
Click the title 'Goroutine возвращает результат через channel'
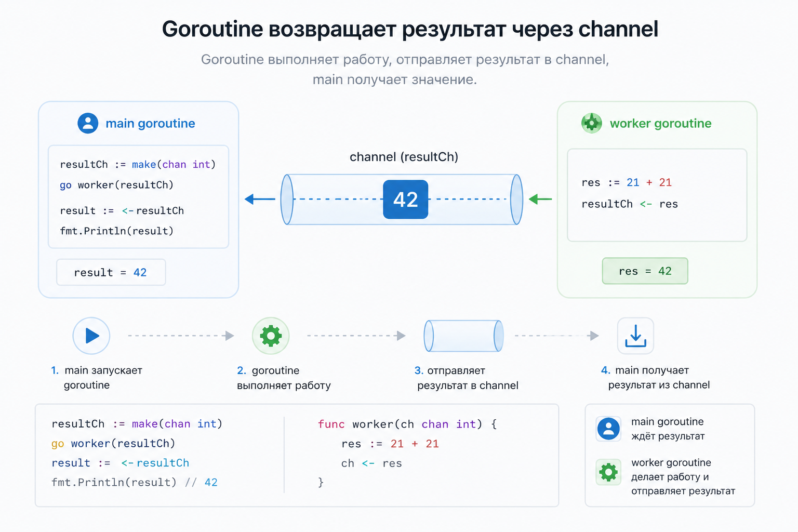pyautogui.click(x=410, y=29)
